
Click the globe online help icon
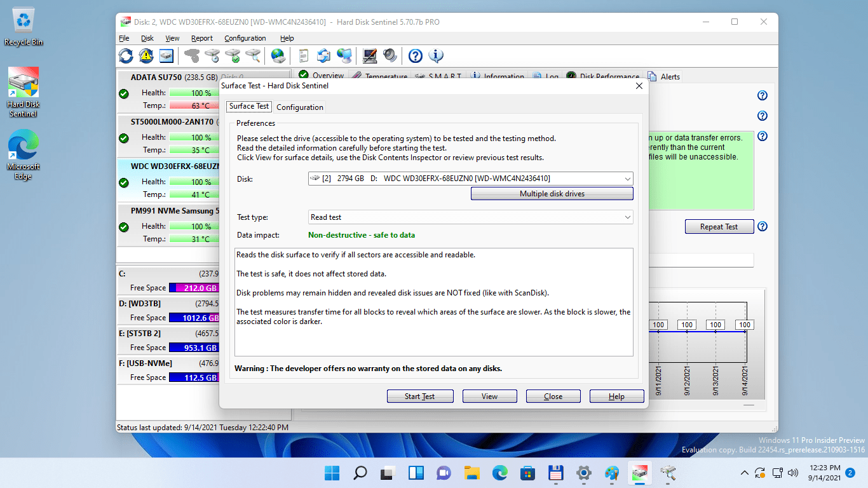click(277, 56)
